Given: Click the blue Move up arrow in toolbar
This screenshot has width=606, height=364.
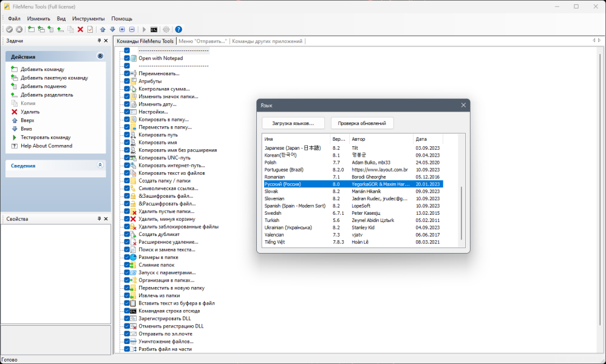Looking at the screenshot, I should 103,29.
